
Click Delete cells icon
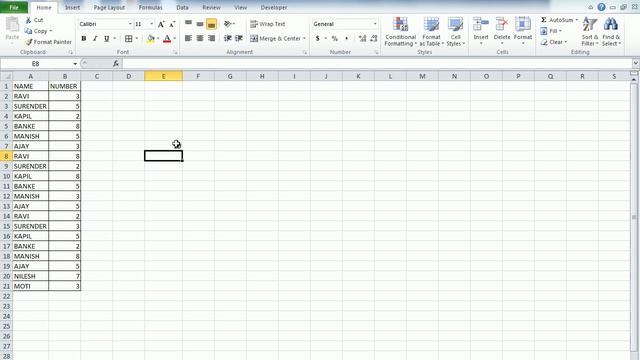pos(502,24)
